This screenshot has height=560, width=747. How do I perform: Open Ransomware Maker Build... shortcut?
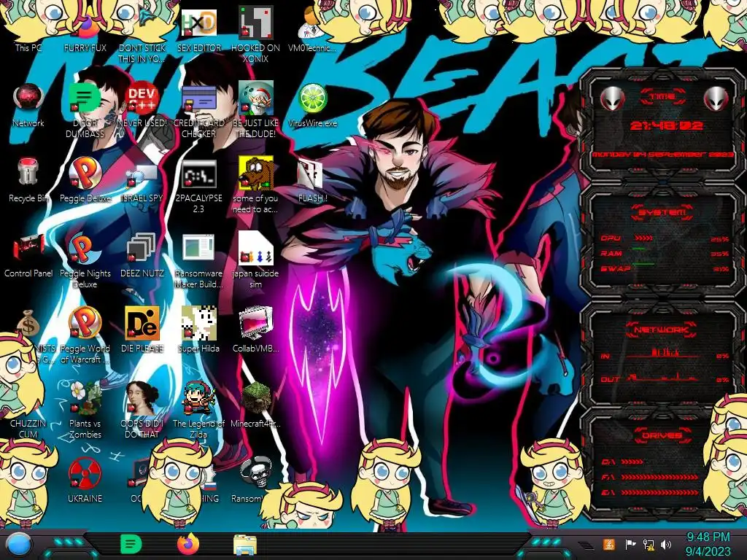tap(199, 249)
